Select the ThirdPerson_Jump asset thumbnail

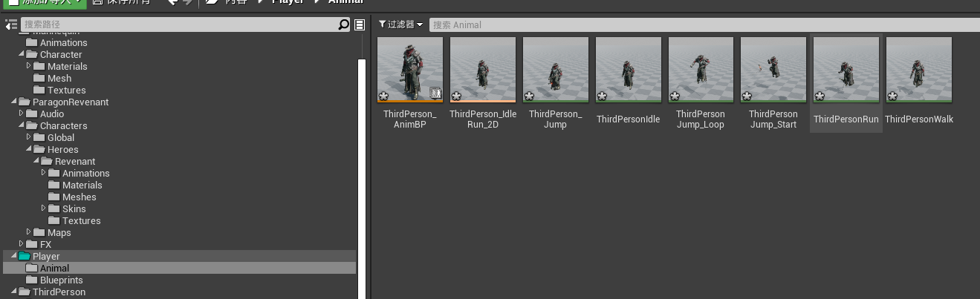tap(556, 70)
